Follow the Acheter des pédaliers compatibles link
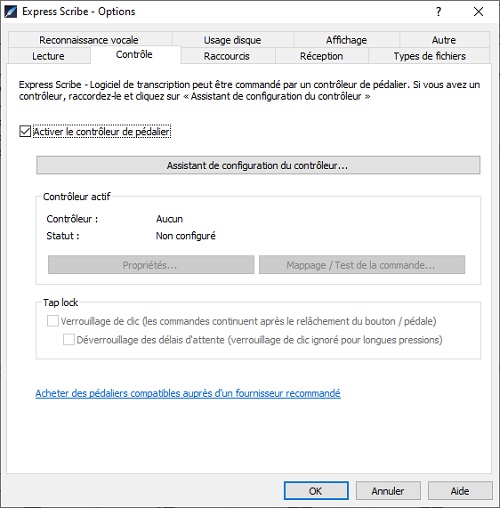Image resolution: width=500 pixels, height=508 pixels. coord(188,393)
